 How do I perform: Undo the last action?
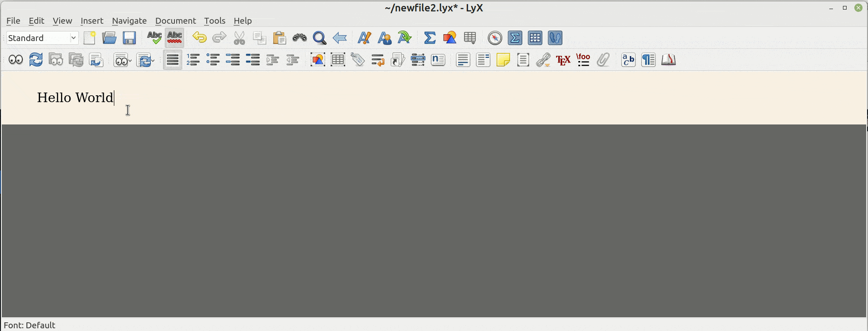[x=199, y=38]
